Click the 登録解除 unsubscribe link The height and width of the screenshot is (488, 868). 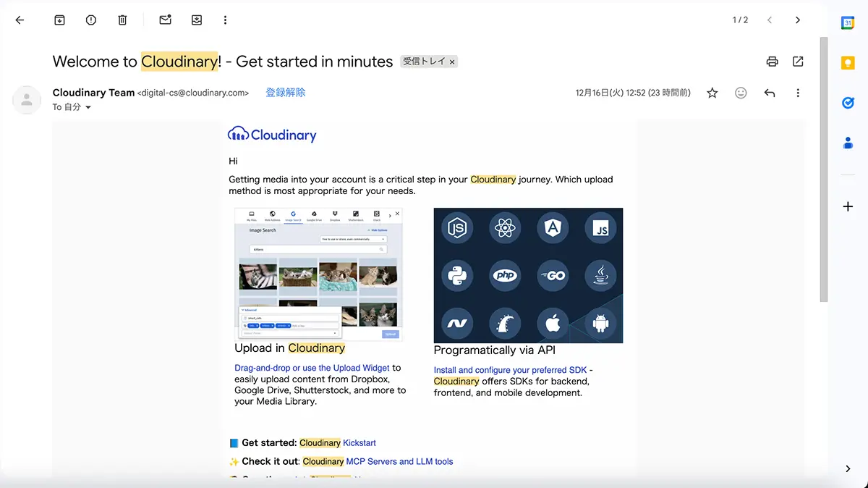[285, 93]
